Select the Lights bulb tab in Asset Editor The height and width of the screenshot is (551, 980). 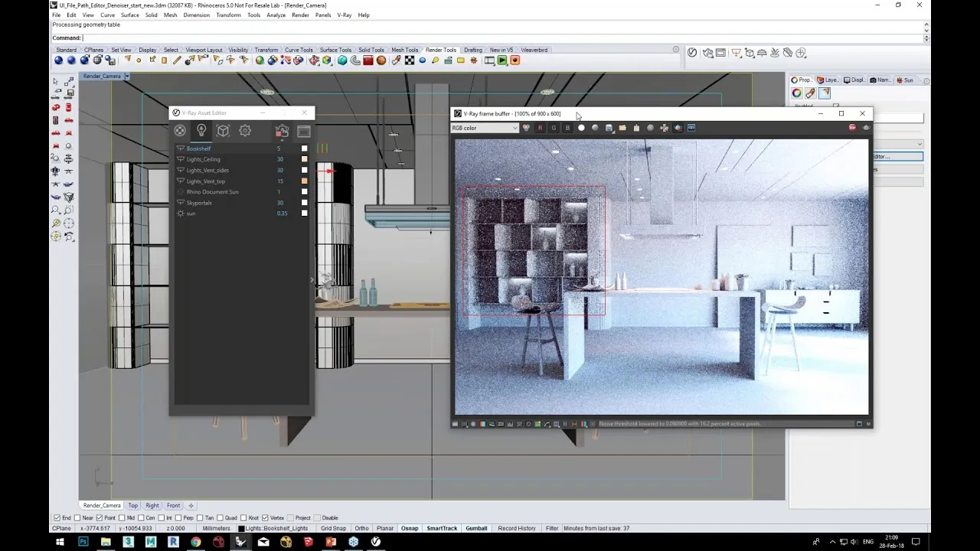(201, 131)
